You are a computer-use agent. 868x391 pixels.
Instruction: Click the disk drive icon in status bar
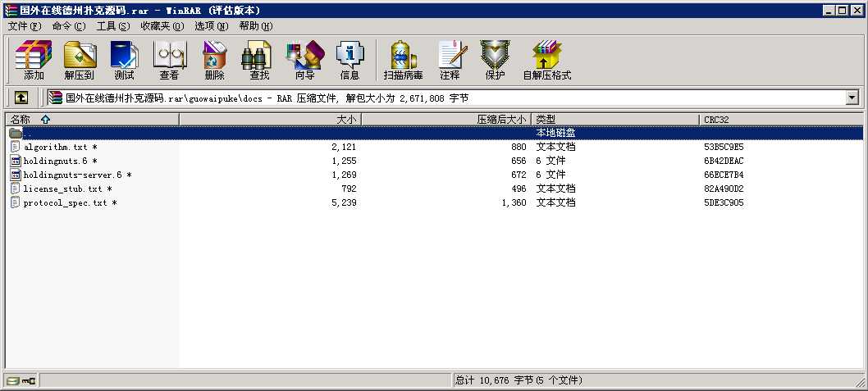click(13, 380)
